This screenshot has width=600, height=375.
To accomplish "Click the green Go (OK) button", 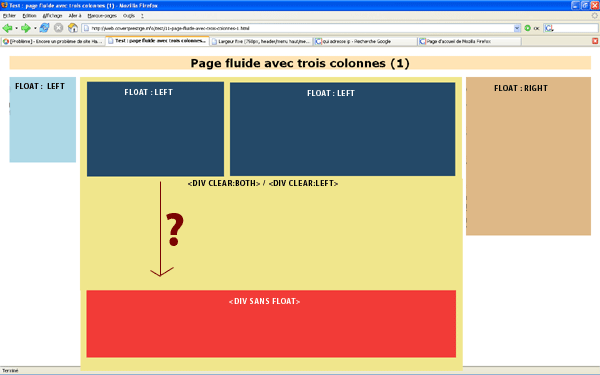I will click(532, 28).
